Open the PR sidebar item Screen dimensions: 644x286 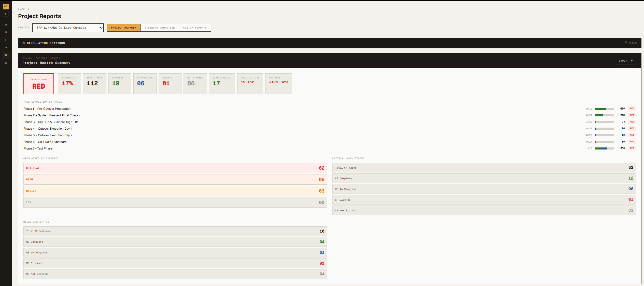click(6, 32)
